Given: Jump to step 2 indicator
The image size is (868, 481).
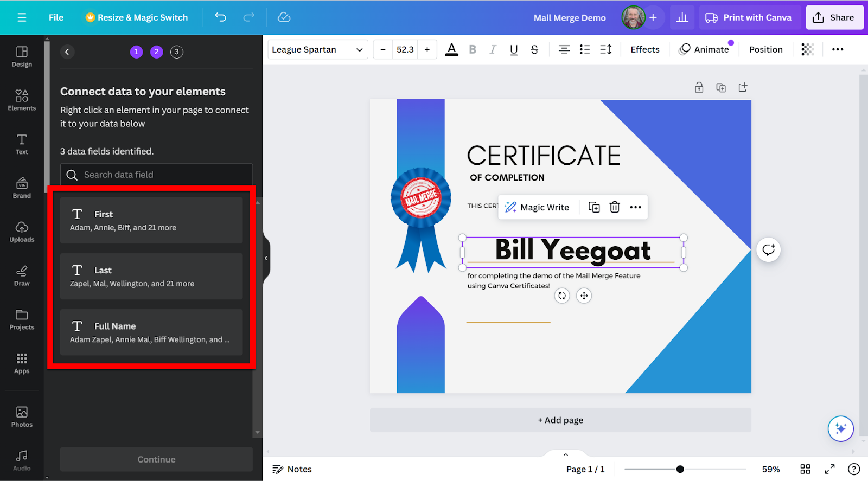Looking at the screenshot, I should (156, 52).
